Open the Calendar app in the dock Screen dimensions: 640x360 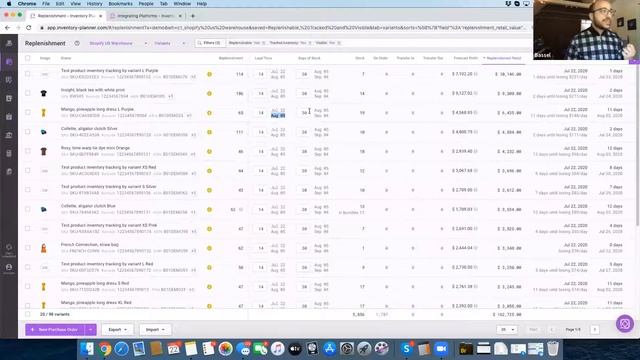tap(174, 349)
